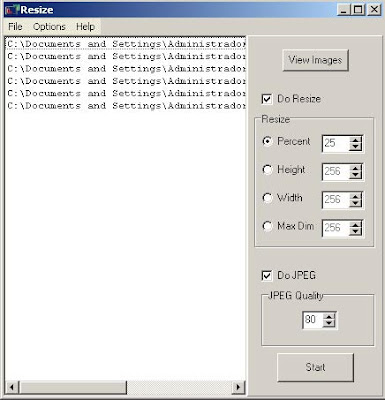Open the Options menu

tap(49, 27)
